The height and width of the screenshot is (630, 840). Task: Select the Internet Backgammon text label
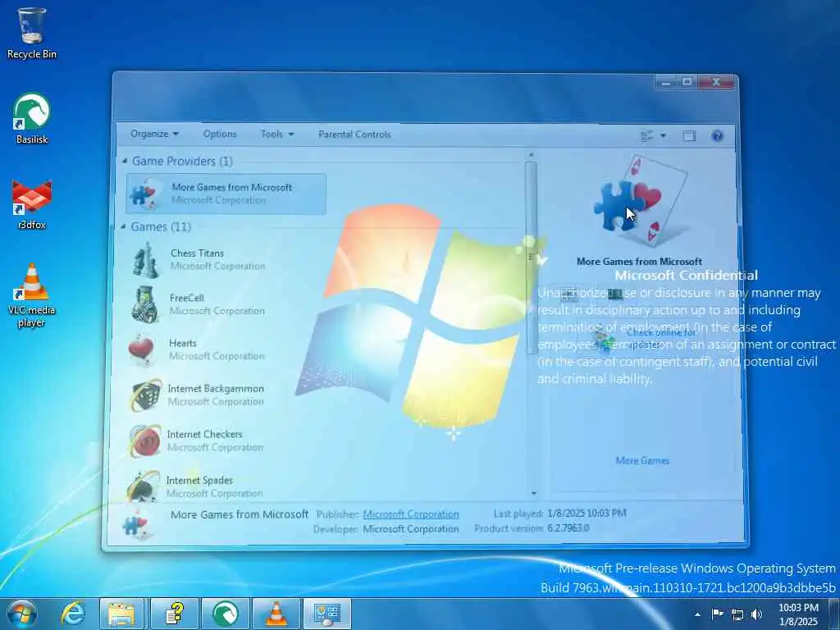216,388
